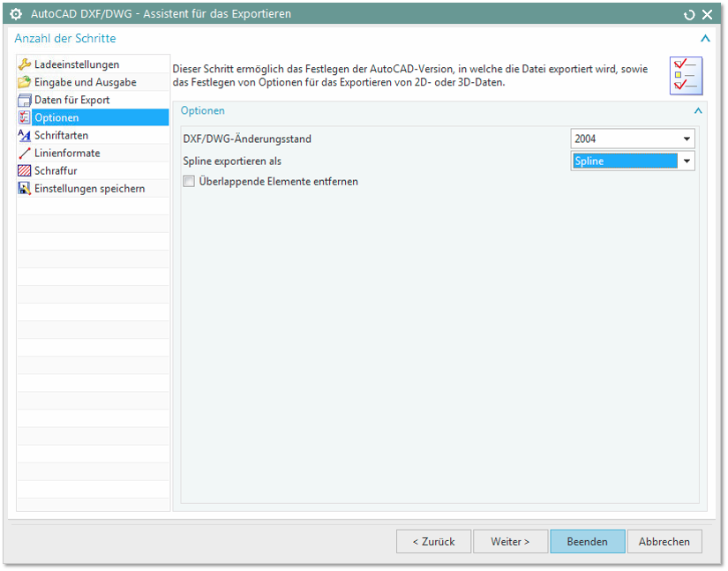This screenshot has width=728, height=571.
Task: Open the Spline exportieren als dropdown
Action: click(633, 162)
